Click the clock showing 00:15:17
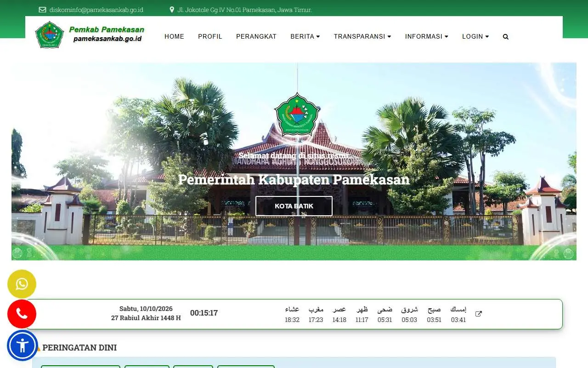 pyautogui.click(x=204, y=313)
